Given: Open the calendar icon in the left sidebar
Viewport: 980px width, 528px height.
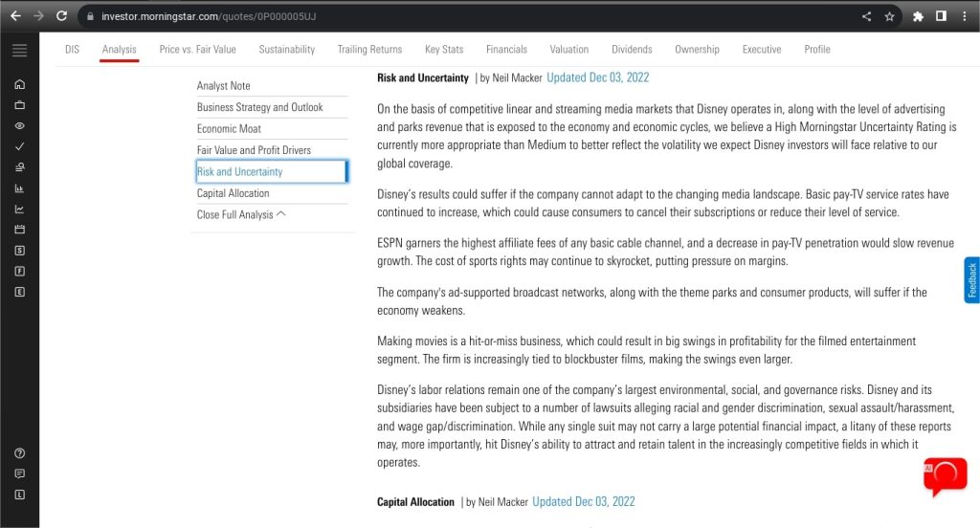Looking at the screenshot, I should tap(19, 230).
